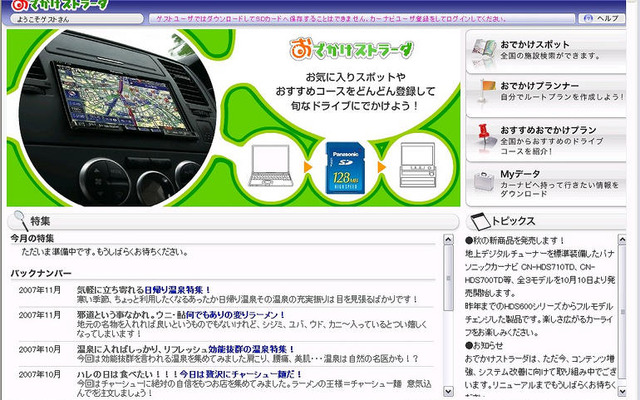The width and height of the screenshot is (640, 400).
Task: Click the ようこそゲストさん welcome field
Action: (x=77, y=19)
